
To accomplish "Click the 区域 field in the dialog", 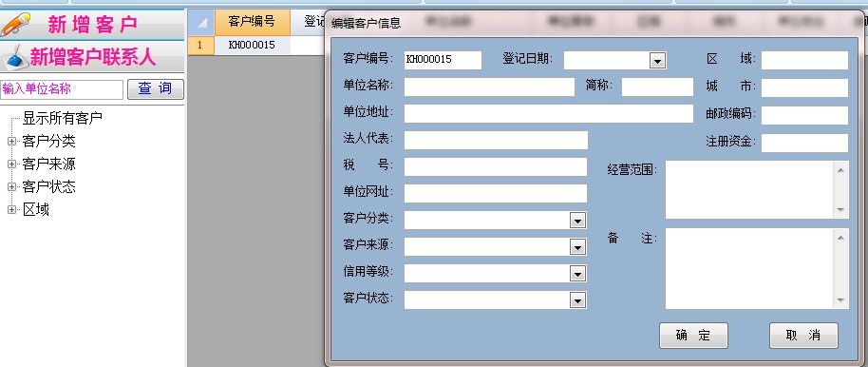I will (804, 60).
